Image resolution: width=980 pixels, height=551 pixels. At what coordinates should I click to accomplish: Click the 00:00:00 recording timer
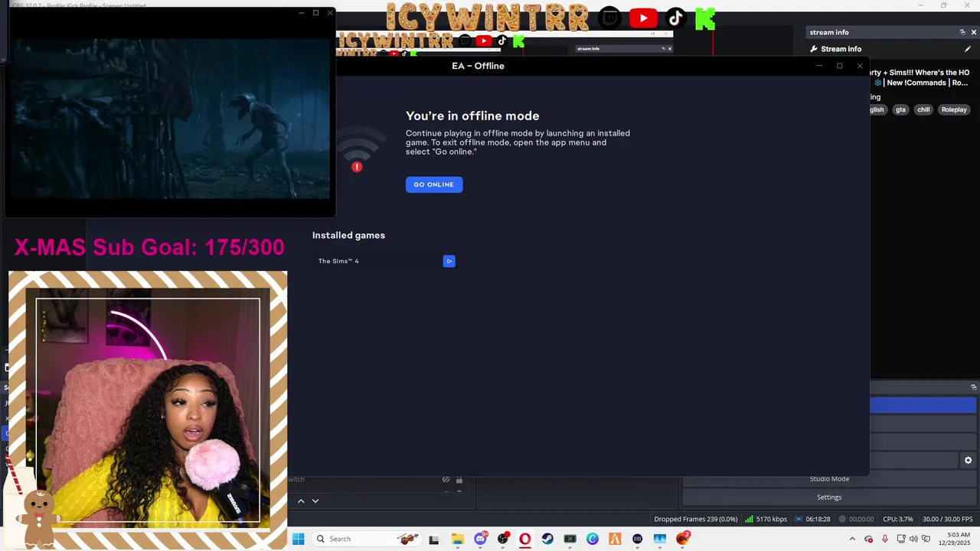click(856, 519)
